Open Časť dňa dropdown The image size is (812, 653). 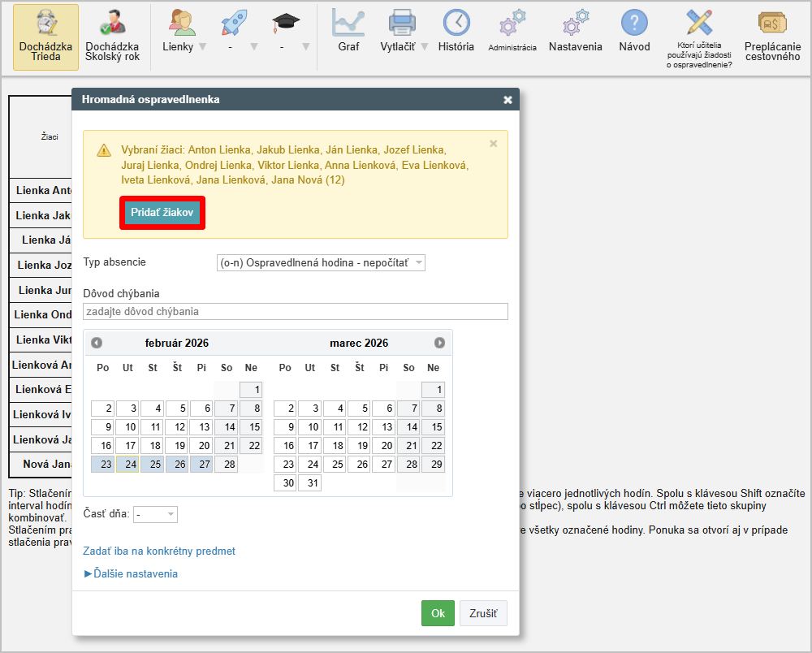(156, 514)
